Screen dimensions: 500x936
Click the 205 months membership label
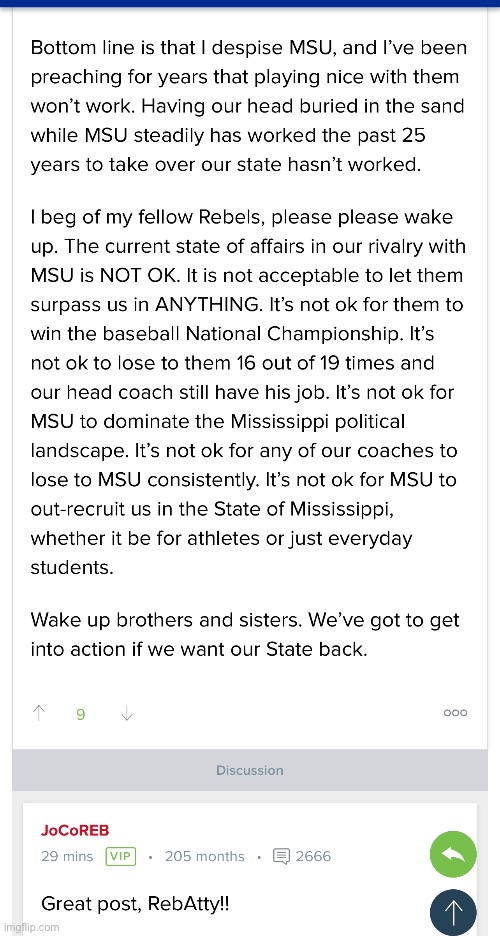click(x=205, y=856)
